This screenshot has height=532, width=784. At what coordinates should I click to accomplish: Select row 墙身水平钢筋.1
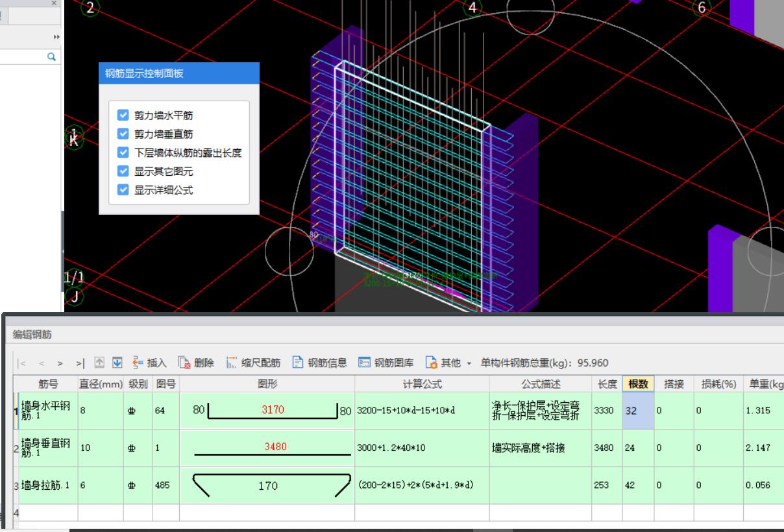tap(48, 410)
